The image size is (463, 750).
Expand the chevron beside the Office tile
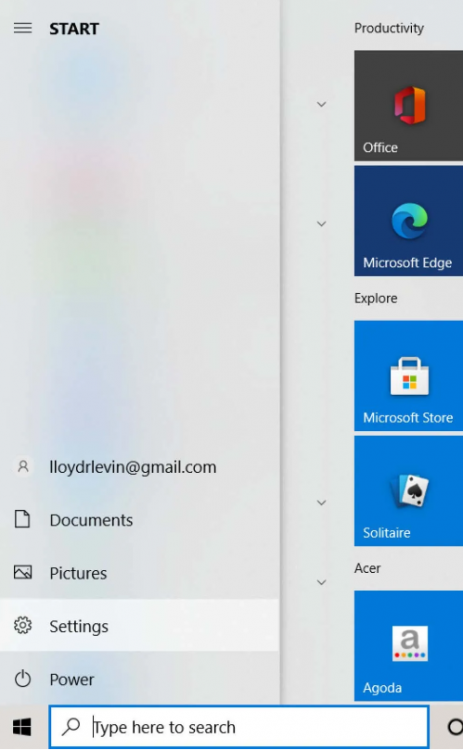(322, 104)
